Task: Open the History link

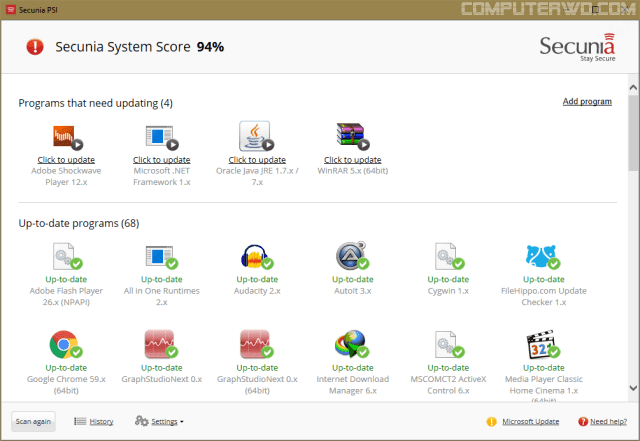Action: point(101,421)
